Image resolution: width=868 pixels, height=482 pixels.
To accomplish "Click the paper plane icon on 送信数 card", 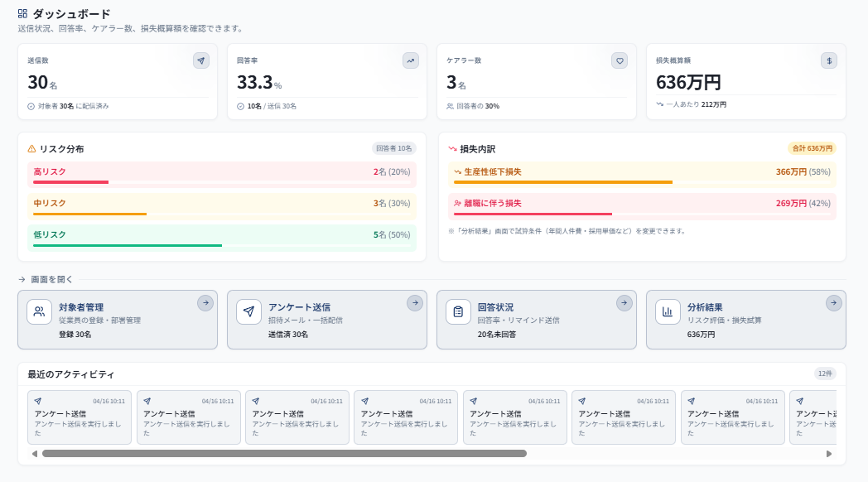I will tap(201, 60).
